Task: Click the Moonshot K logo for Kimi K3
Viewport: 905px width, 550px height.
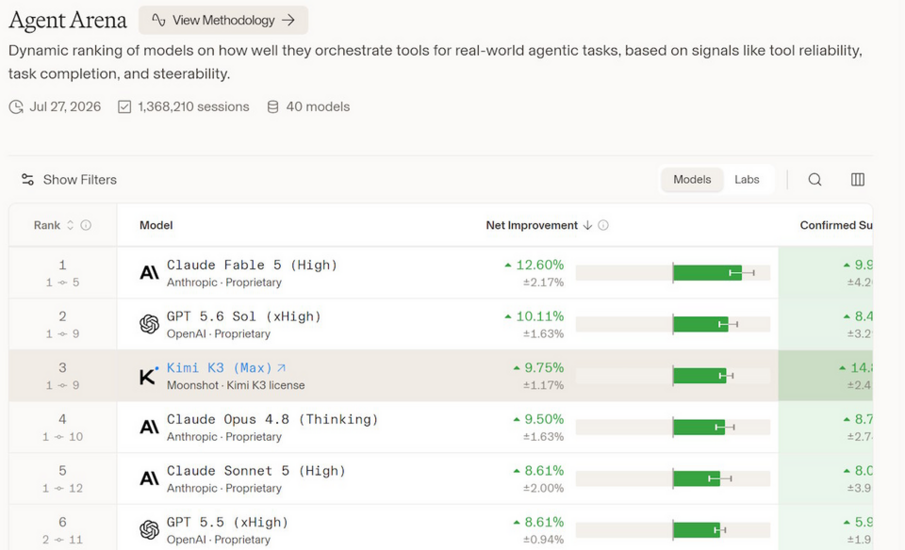Action: click(148, 376)
